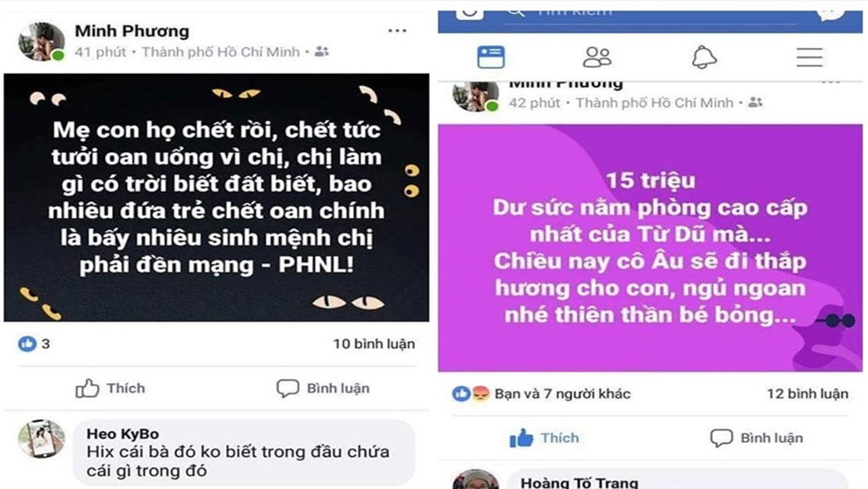868x489 pixels.
Task: Open the hamburger menu icon
Action: click(x=809, y=57)
